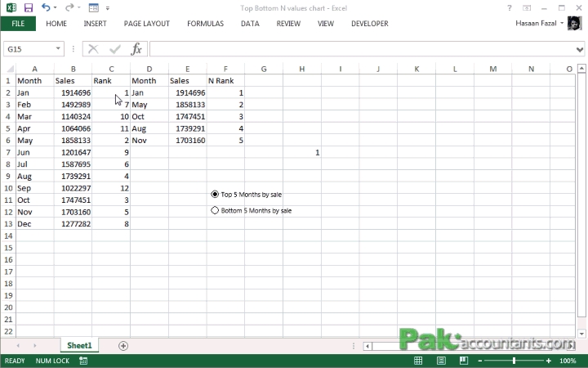Click the Undo arrow icon
The height and width of the screenshot is (368, 588).
(46, 7)
